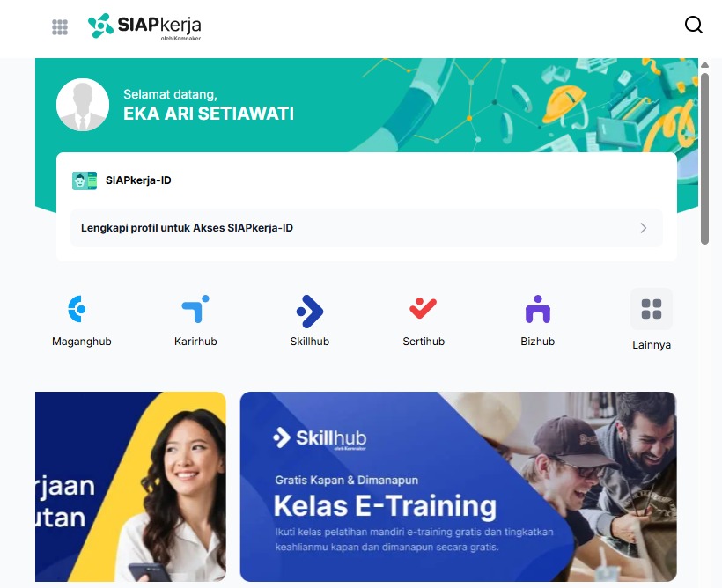The width and height of the screenshot is (722, 588).
Task: Open the Sertihub checkmark icon
Action: pyautogui.click(x=424, y=308)
